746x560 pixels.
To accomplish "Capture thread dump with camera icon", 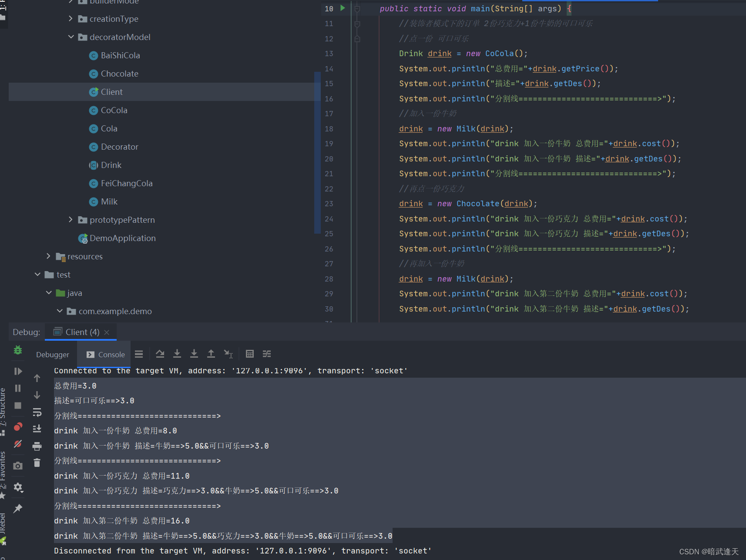I will (x=18, y=466).
